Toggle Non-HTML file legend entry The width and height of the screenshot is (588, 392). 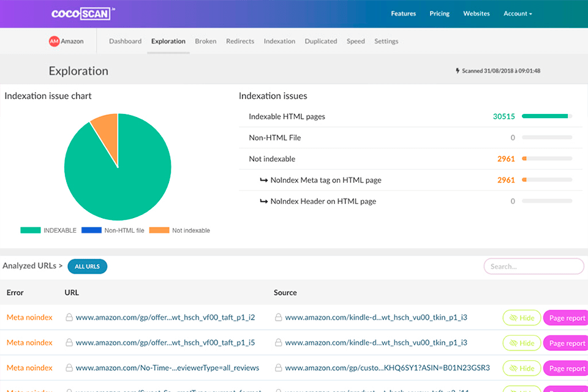113,230
